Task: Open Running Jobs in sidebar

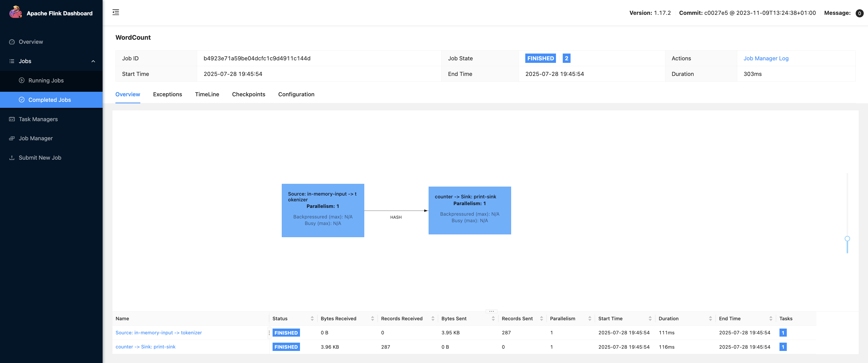Action: coord(51,80)
